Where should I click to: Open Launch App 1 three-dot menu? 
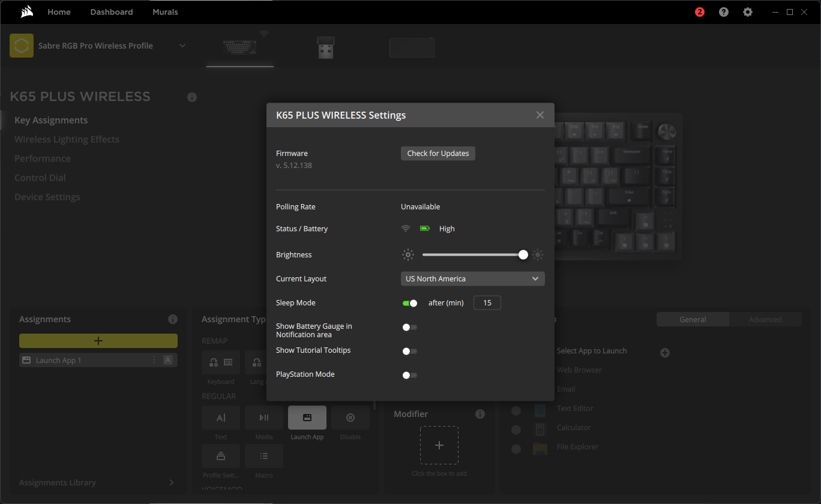click(154, 360)
